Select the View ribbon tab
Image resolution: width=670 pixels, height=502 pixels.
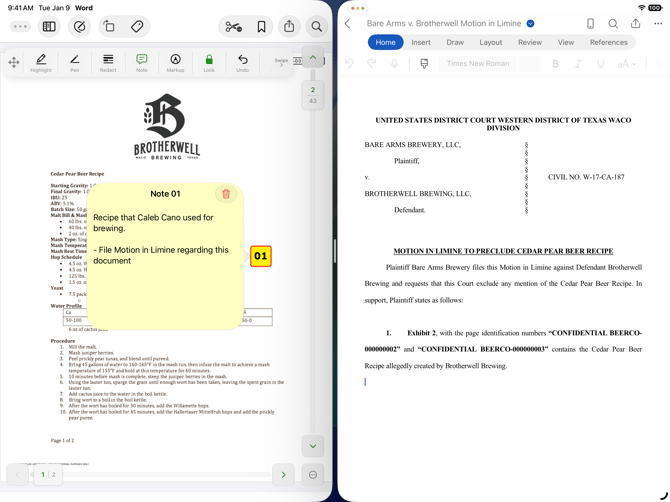coord(566,42)
